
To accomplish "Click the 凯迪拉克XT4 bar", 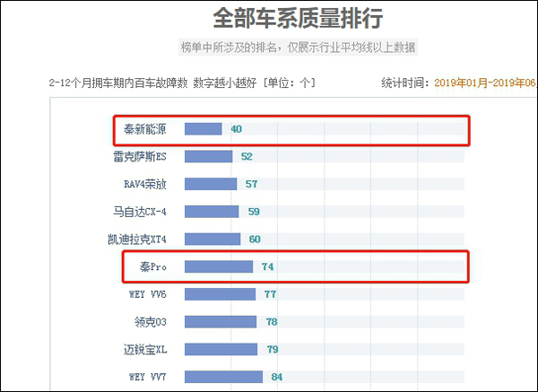I will coord(213,239).
